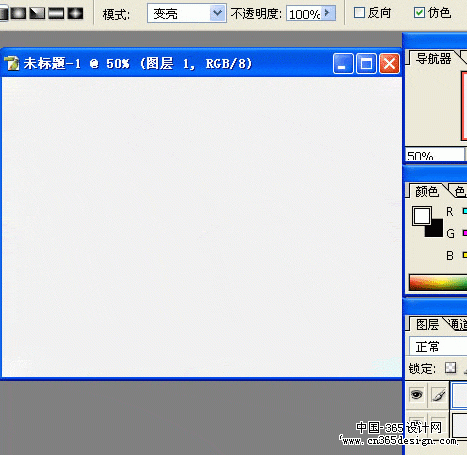Expand the 不透明度 opacity arrow
This screenshot has width=467, height=455.
tap(328, 13)
